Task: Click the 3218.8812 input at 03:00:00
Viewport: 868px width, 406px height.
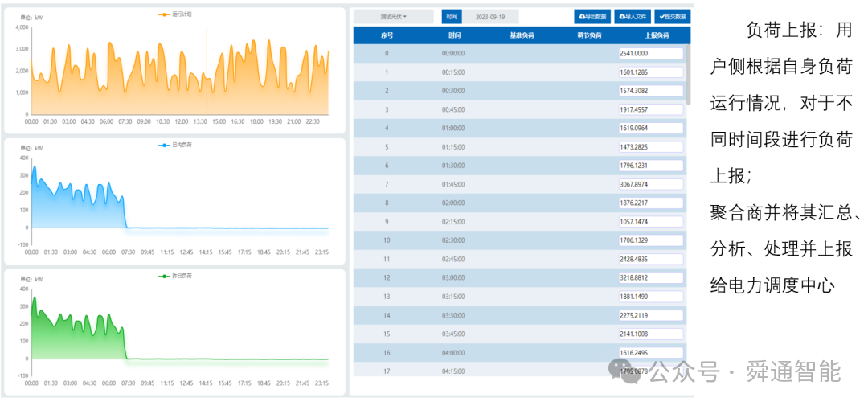Action: pos(651,278)
